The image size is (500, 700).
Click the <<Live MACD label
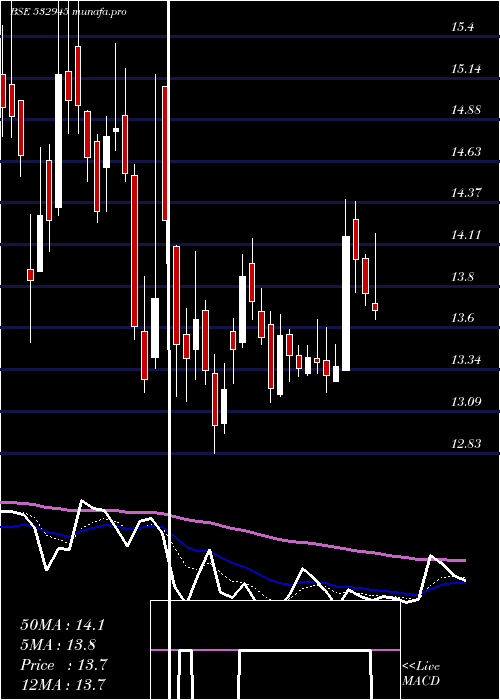click(x=421, y=674)
